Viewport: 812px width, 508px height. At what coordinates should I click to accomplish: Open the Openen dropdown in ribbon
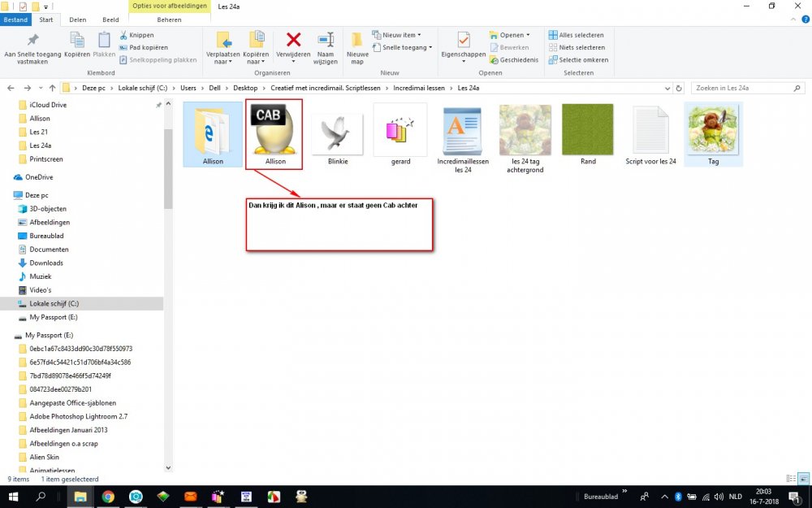510,35
